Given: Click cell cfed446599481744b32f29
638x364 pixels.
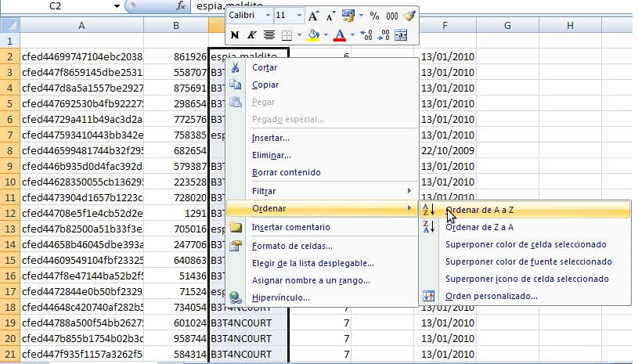Looking at the screenshot, I should pos(81,150).
